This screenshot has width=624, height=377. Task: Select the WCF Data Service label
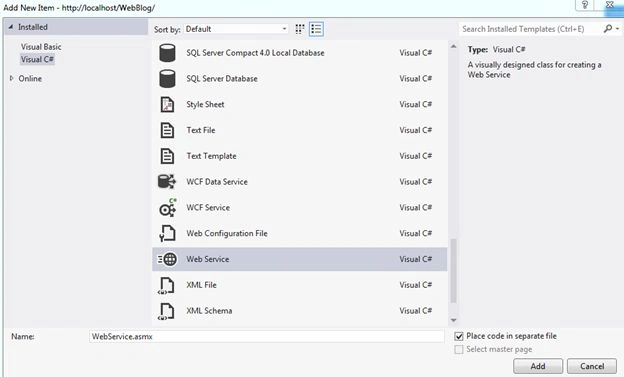tap(217, 182)
